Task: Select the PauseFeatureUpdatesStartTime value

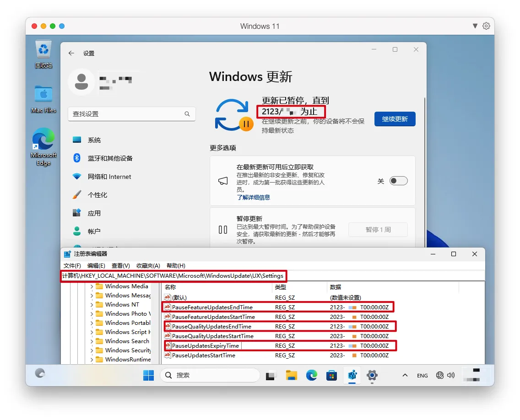Action: point(213,317)
